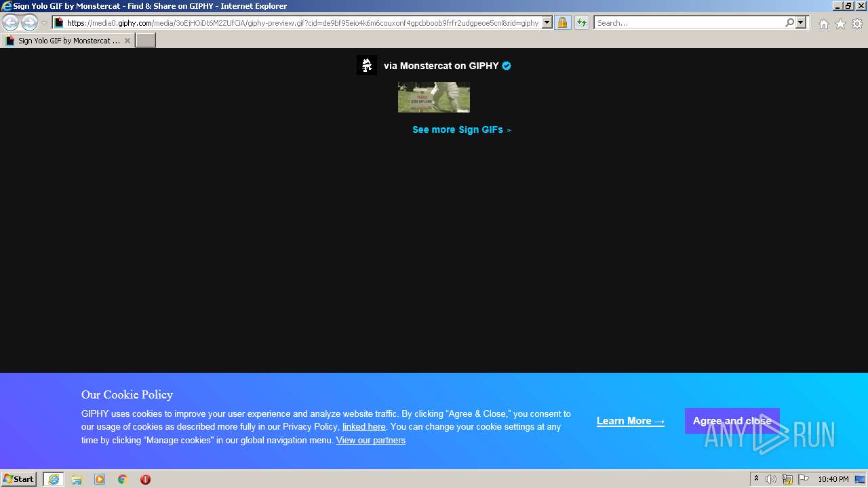The height and width of the screenshot is (488, 868).
Task: Click Learn More in the cookie banner
Action: (x=631, y=421)
